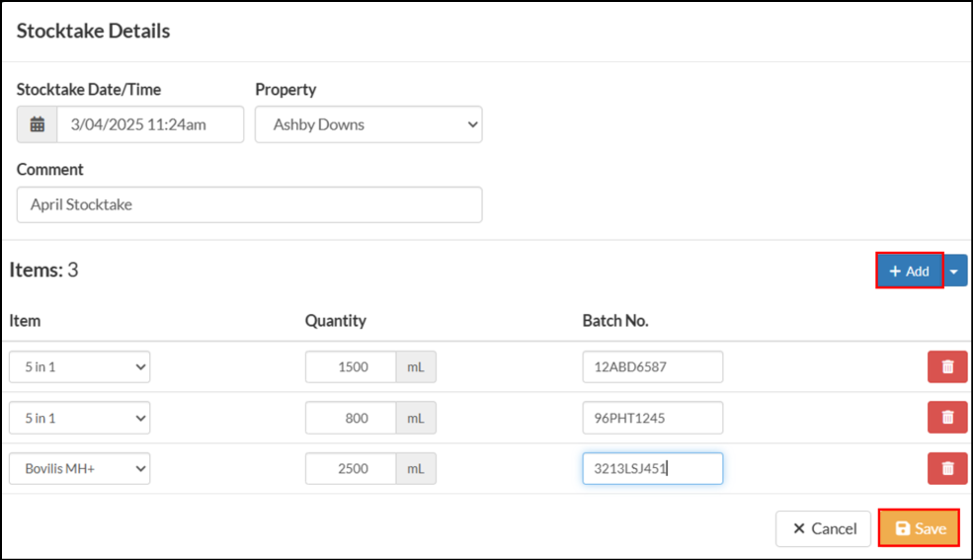Image resolution: width=973 pixels, height=560 pixels.
Task: Cancel the stocktake details form
Action: pos(823,528)
